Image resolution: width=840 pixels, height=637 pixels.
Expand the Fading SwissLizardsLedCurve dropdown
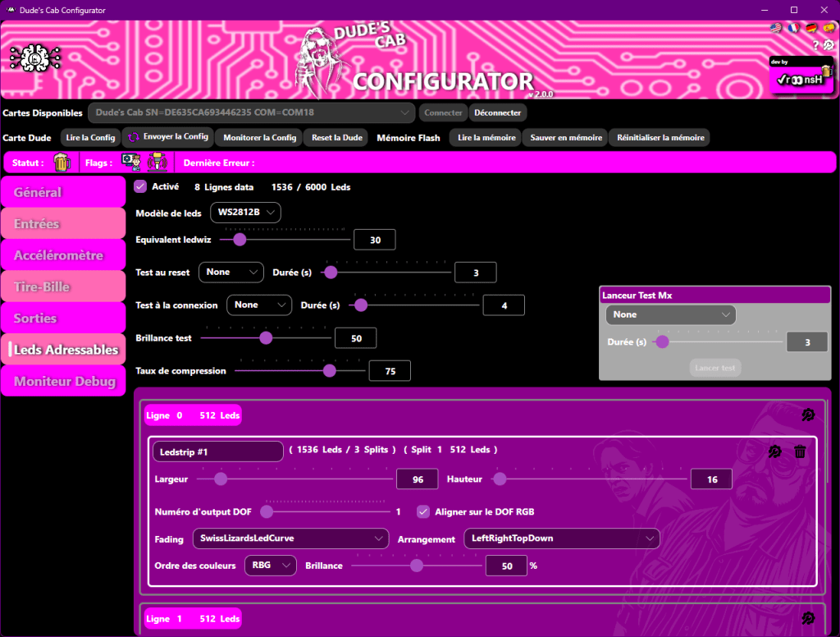point(290,538)
